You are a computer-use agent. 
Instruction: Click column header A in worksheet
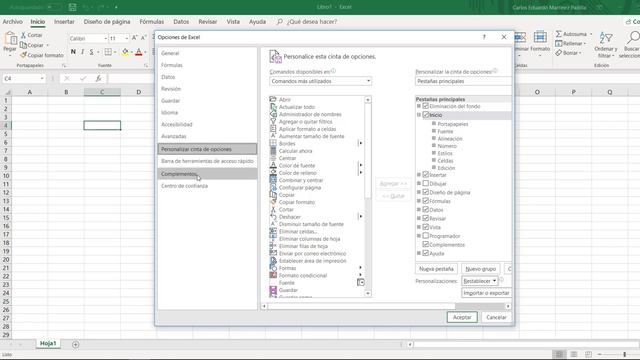(29, 92)
